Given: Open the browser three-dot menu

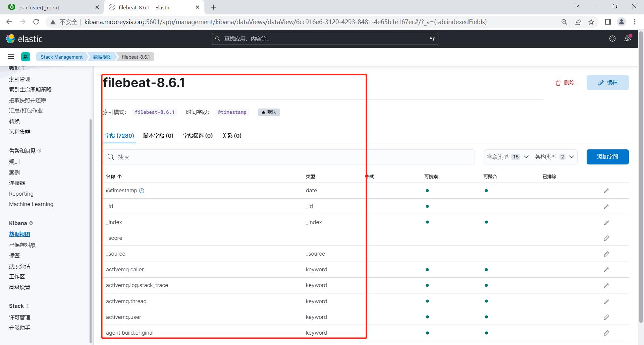Looking at the screenshot, I should point(635,22).
